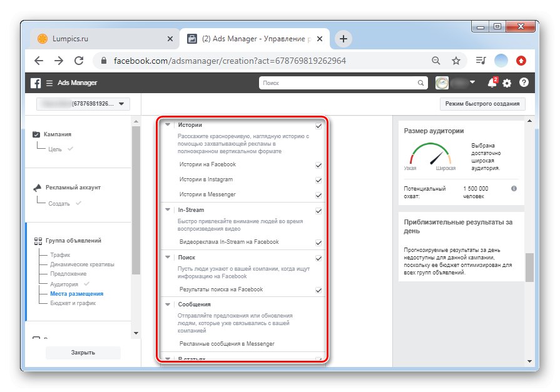
Task: Close the Lumpics.ru tab
Action: (x=170, y=39)
